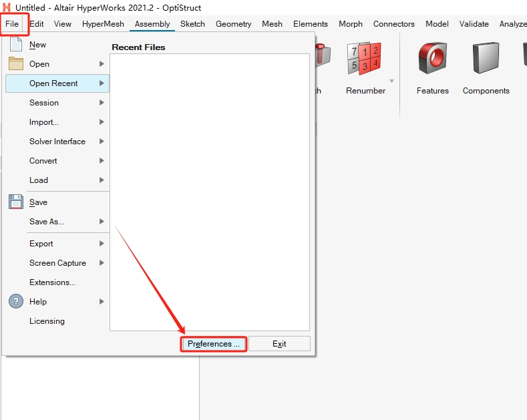Open the Edit menu
Viewport: 527px width, 420px height.
point(36,24)
